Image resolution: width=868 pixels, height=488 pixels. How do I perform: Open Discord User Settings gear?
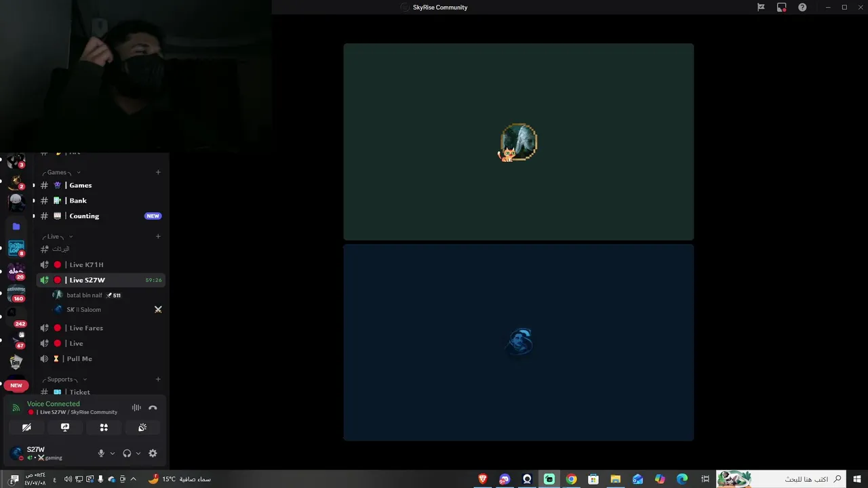tap(153, 453)
